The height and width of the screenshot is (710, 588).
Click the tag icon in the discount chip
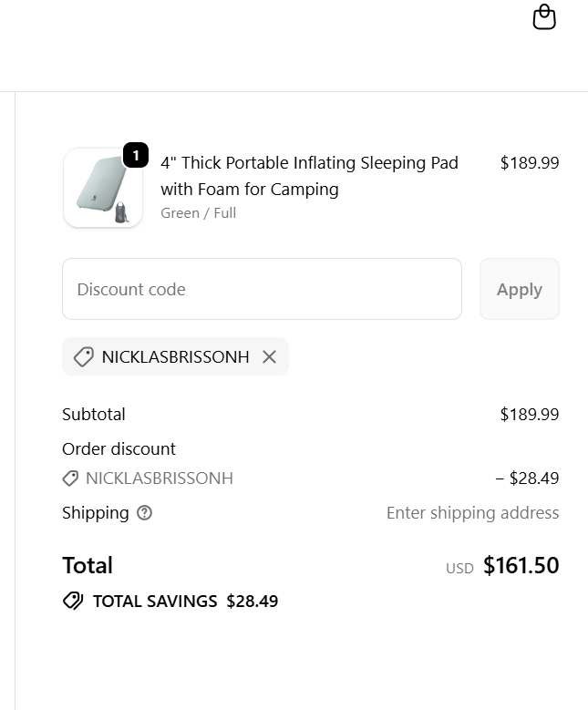(x=83, y=356)
